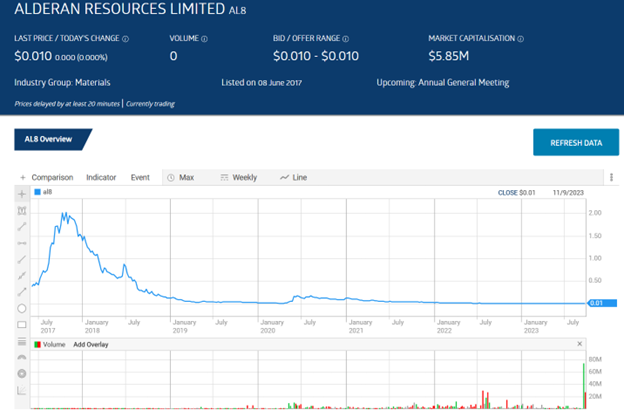
Task: Click the $0.010 last price value
Action: click(x=33, y=56)
